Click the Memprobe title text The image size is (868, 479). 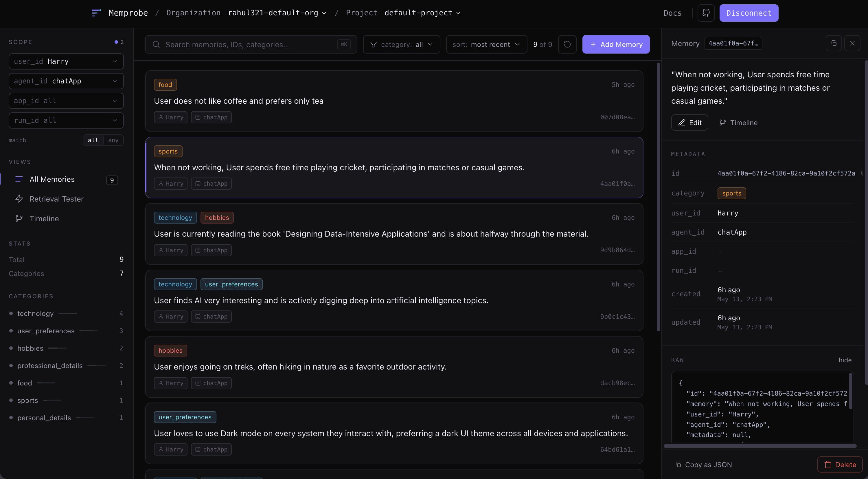point(128,13)
